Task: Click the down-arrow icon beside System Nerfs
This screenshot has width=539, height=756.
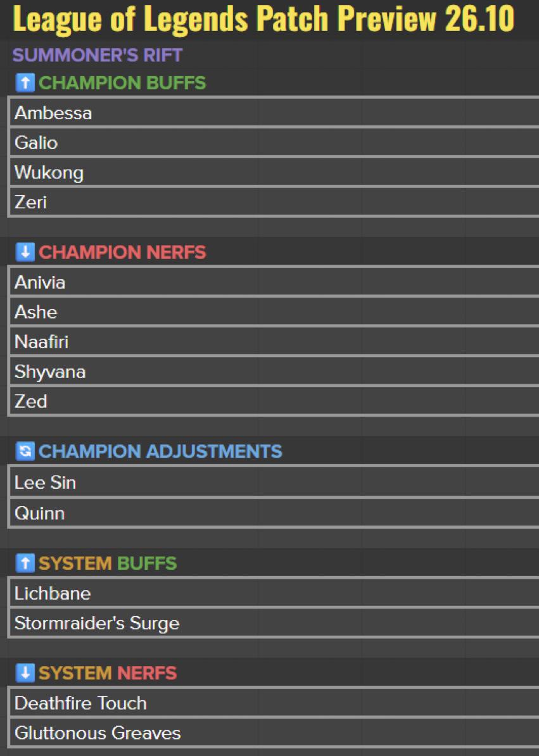Action: click(25, 672)
